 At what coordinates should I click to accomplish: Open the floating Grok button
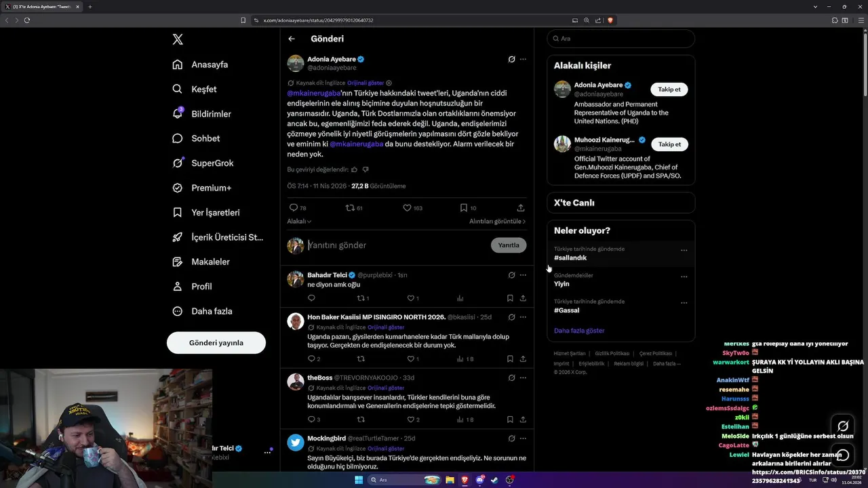843,426
